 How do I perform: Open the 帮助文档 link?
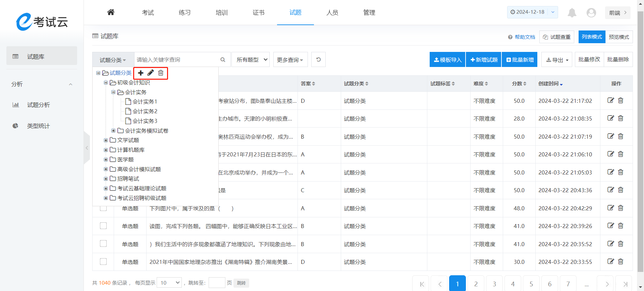click(525, 37)
